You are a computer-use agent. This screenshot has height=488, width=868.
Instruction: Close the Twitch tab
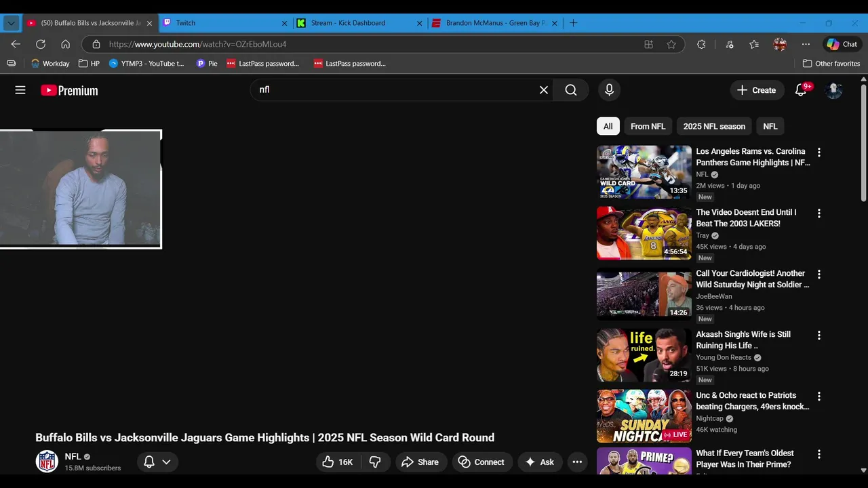[285, 23]
